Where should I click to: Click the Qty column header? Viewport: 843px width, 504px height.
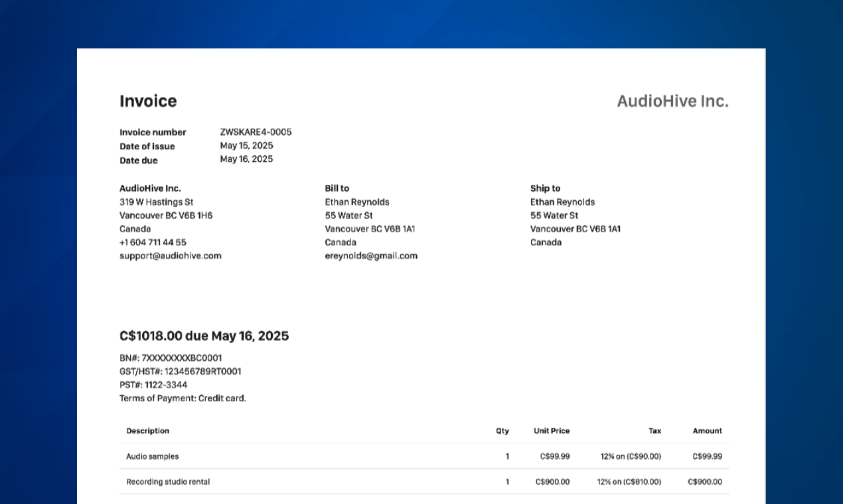(502, 431)
